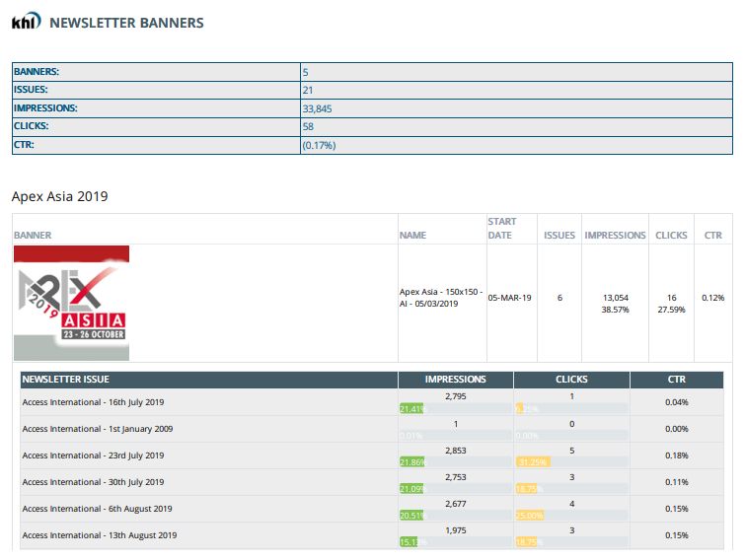Select the BANNERS: summary label

point(37,72)
